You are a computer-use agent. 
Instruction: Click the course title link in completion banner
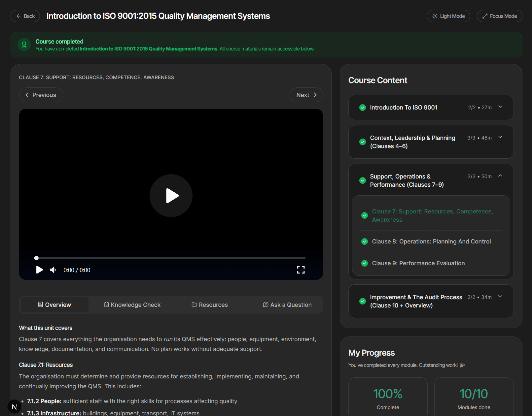click(149, 49)
